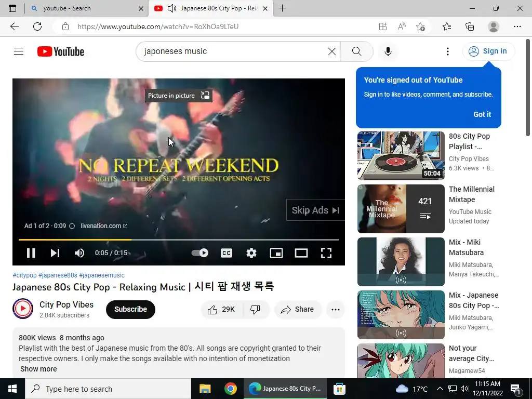The width and height of the screenshot is (532, 399).
Task: Skip to the next video
Action: click(55, 253)
